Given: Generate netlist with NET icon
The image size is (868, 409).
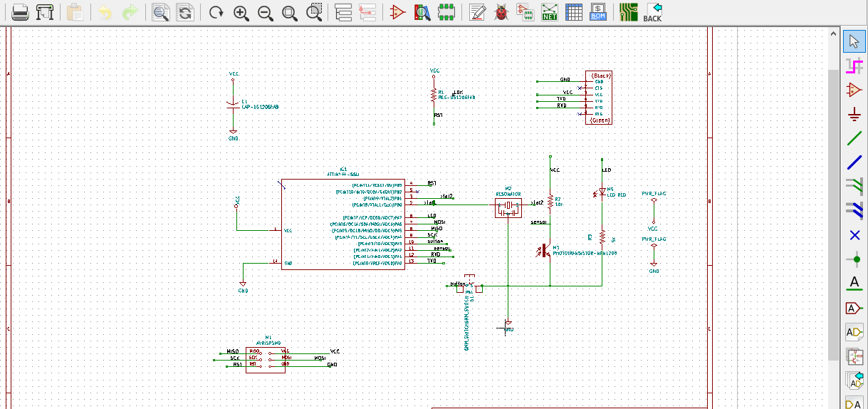Looking at the screenshot, I should pos(549,12).
